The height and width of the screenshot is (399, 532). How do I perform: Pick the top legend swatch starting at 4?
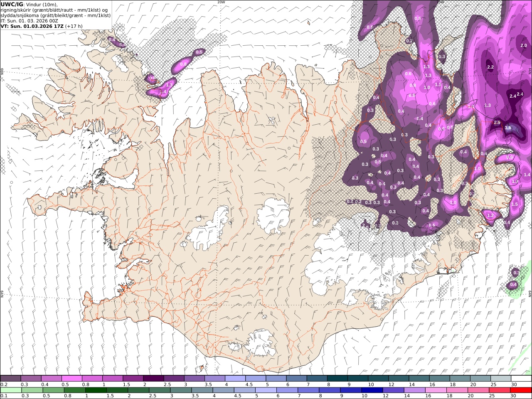235,379
